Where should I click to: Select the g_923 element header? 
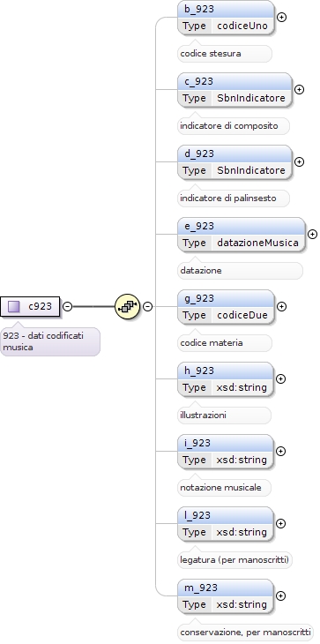tap(226, 298)
